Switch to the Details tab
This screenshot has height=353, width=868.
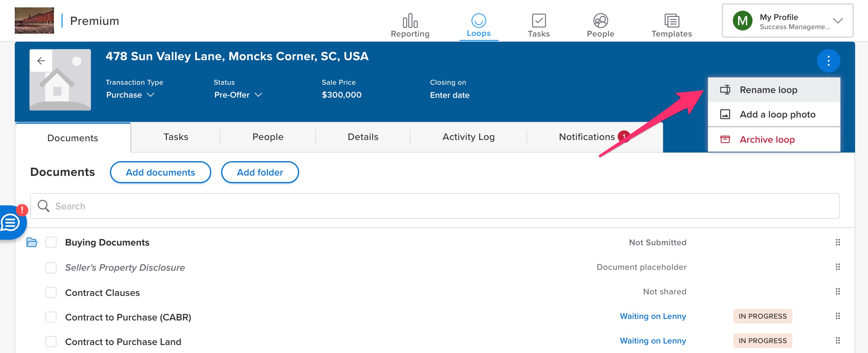[x=362, y=137]
